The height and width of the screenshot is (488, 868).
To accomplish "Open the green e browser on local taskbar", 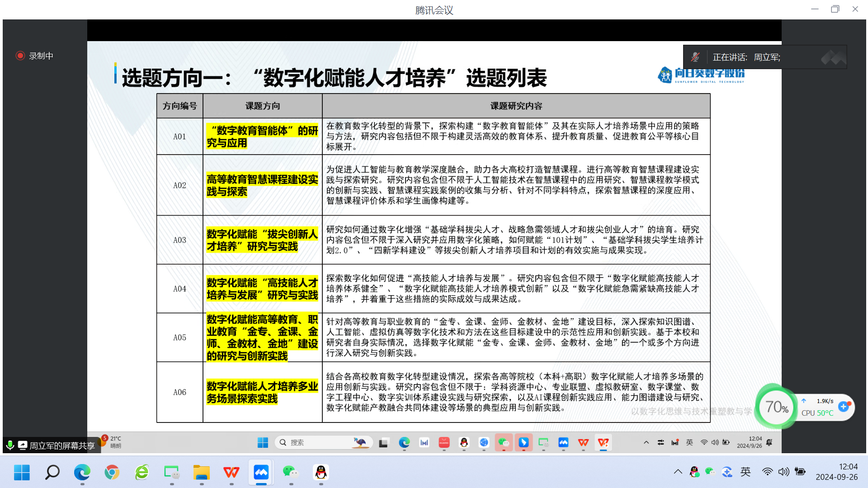I will pos(142,473).
